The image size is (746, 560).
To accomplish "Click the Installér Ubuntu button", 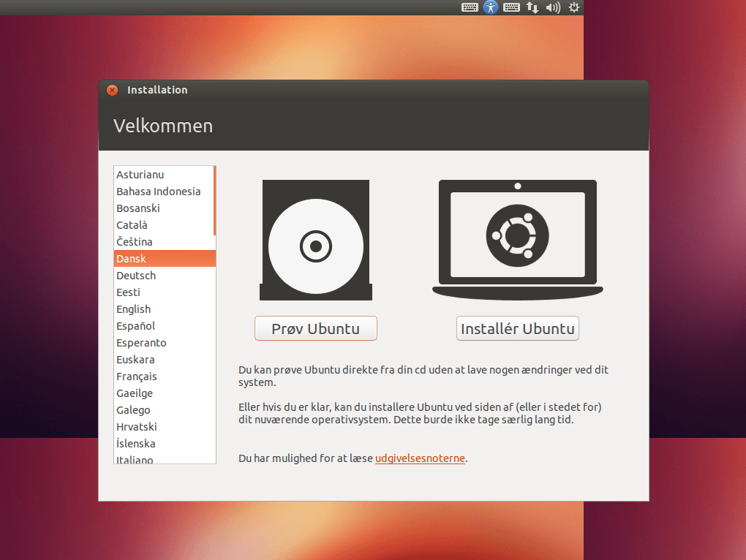I will pos(517,328).
